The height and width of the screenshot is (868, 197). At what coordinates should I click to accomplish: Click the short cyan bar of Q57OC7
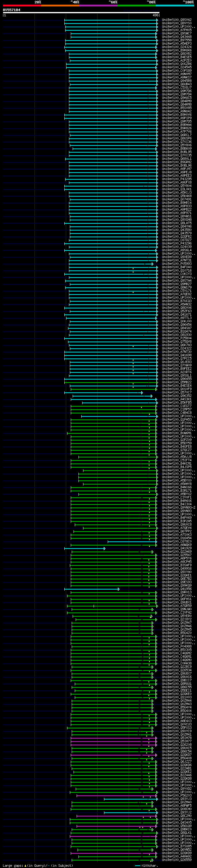coord(103,393)
